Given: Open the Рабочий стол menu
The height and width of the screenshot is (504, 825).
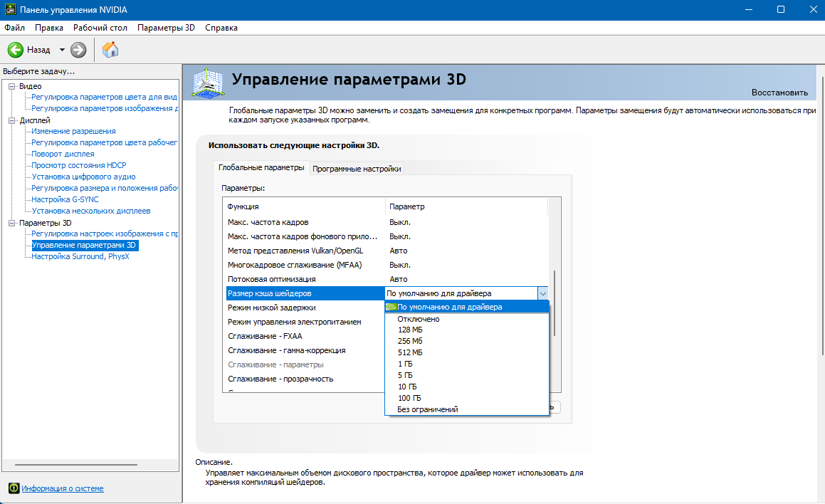Looking at the screenshot, I should (100, 28).
